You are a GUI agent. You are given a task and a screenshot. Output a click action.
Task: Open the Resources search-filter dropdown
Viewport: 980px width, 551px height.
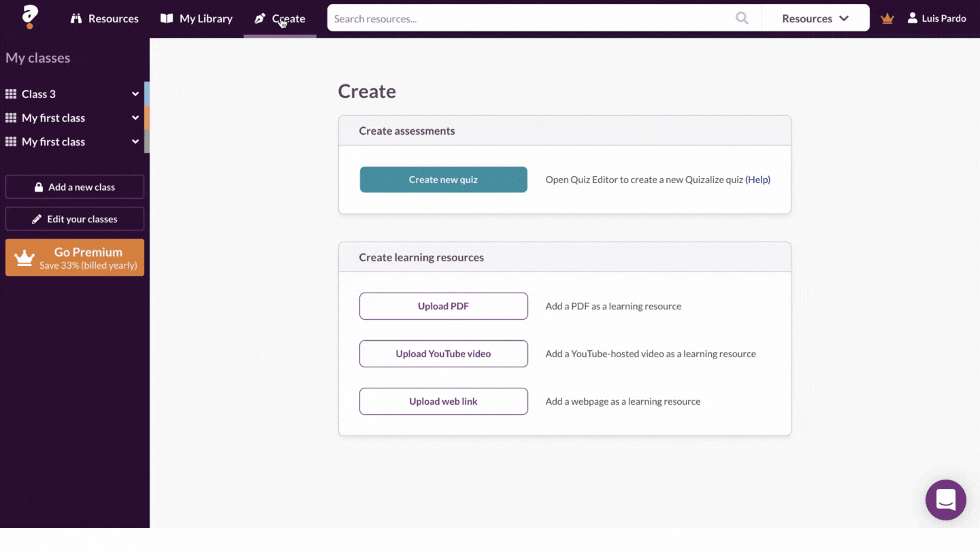tap(815, 18)
